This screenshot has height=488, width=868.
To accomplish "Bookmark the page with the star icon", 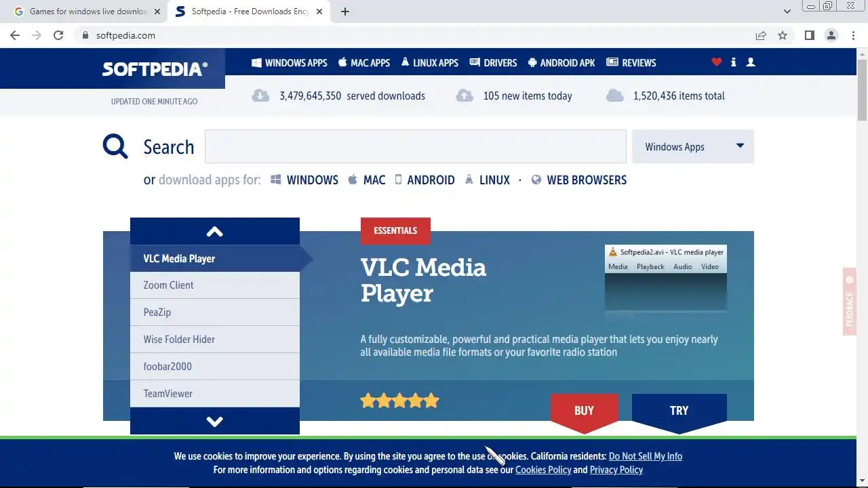I will (x=783, y=35).
